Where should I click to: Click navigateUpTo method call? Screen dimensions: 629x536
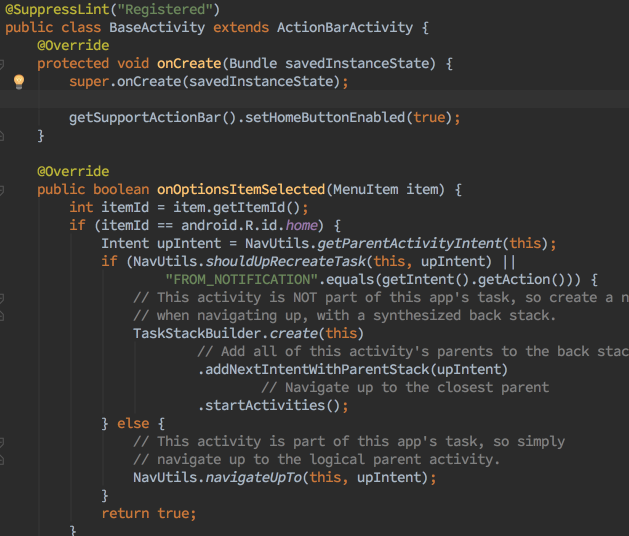(x=254, y=477)
